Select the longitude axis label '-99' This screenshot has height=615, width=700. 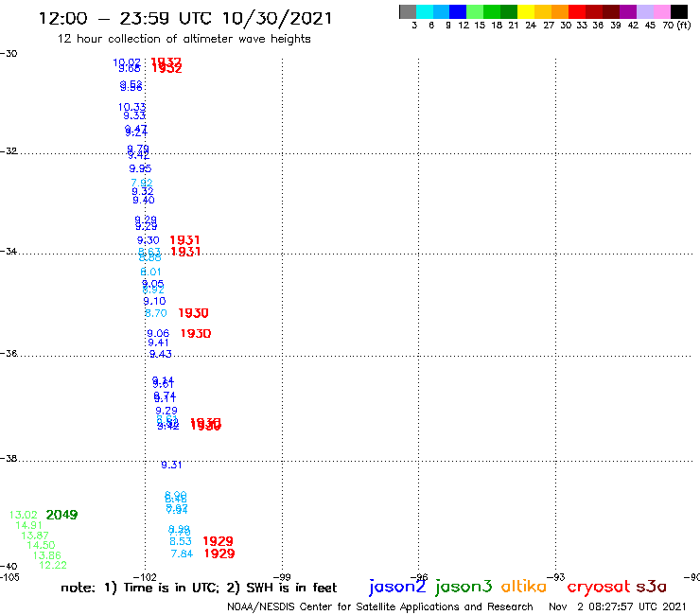coord(282,577)
